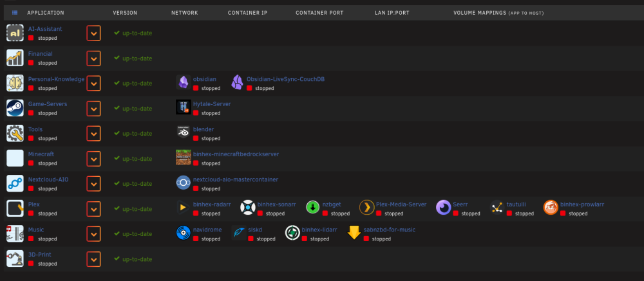644x281 pixels.
Task: Click the Network column header
Action: click(x=185, y=13)
